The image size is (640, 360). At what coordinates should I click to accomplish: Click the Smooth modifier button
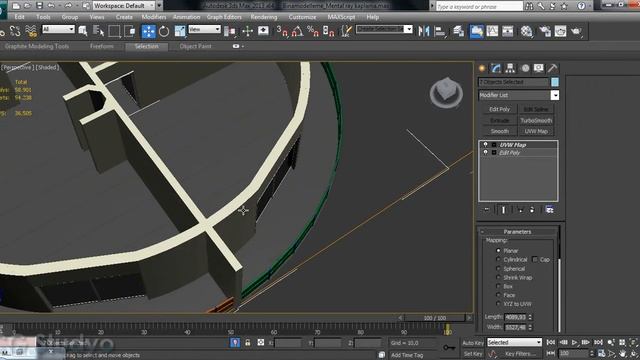pos(500,131)
